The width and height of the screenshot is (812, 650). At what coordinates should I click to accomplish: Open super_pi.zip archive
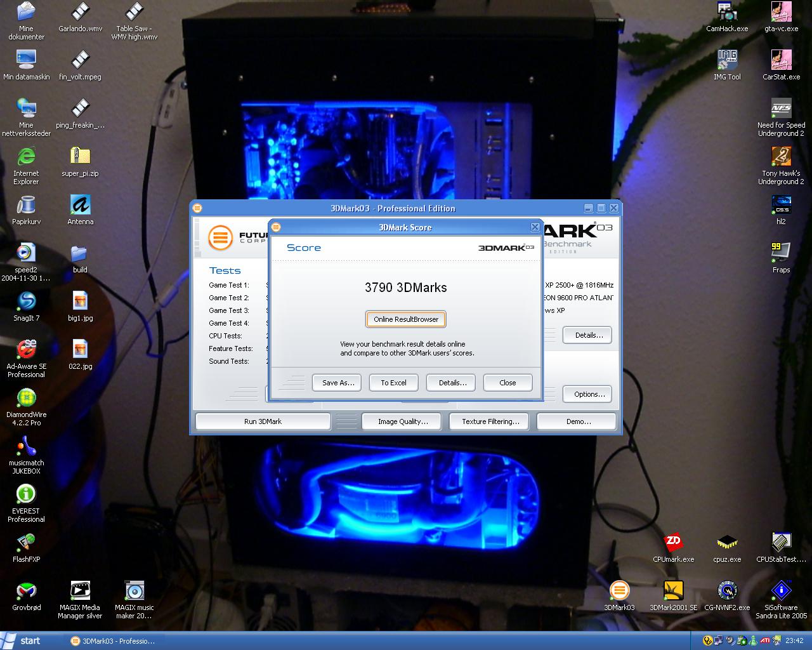(80, 157)
